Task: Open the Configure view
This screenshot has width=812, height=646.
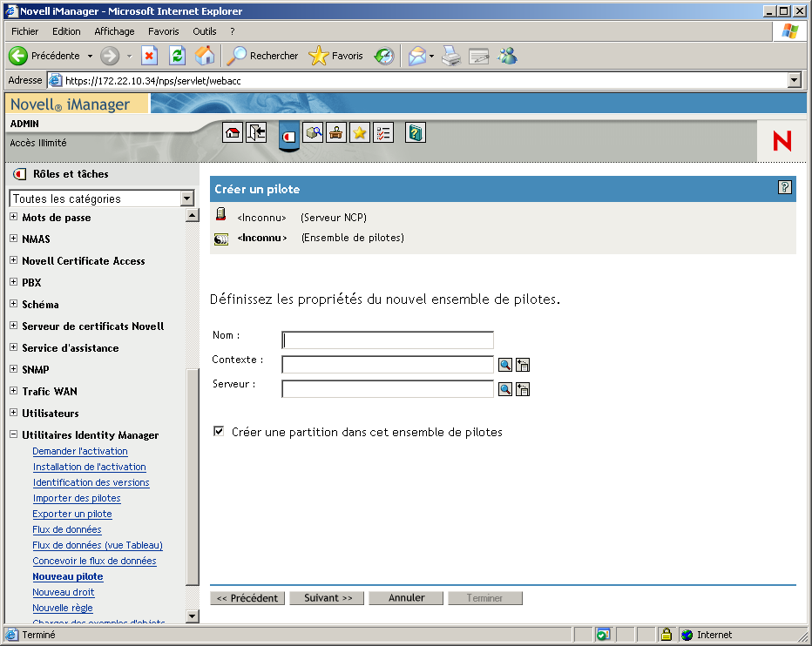Action: coord(335,132)
